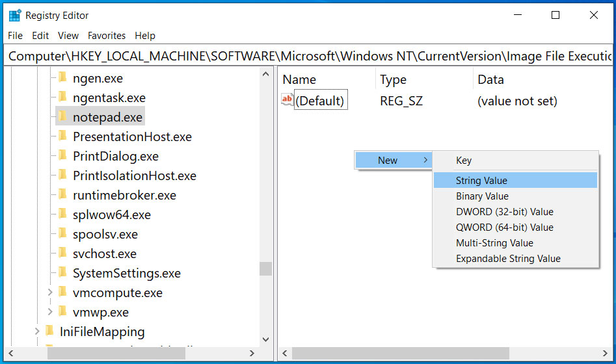
Task: Click the Name column header
Action: coord(327,79)
